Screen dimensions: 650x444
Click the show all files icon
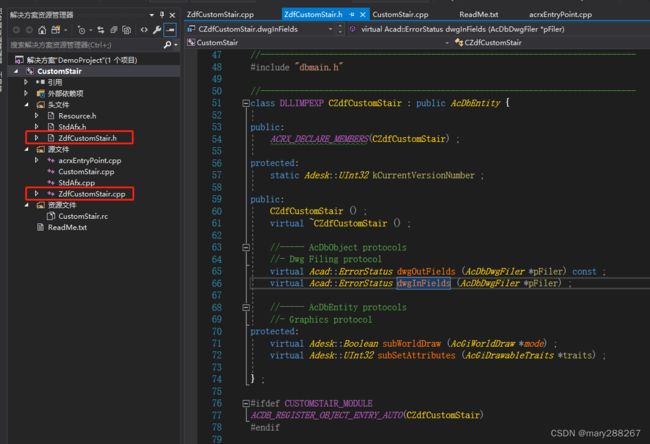127,30
